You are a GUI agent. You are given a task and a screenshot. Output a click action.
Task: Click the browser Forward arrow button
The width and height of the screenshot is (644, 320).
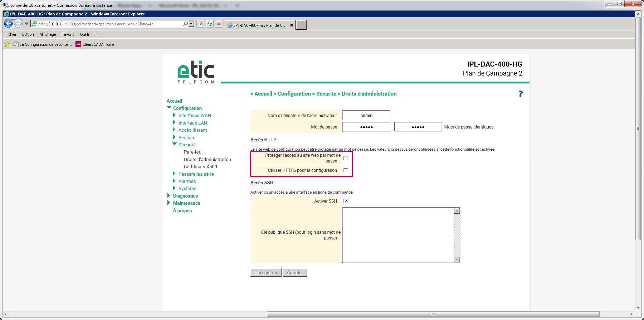click(18, 24)
